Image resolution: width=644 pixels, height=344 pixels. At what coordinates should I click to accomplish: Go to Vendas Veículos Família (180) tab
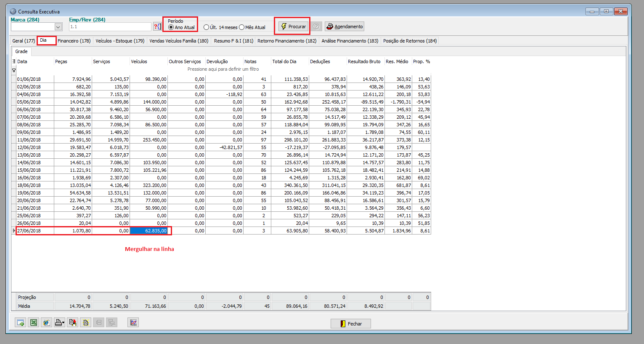pos(179,41)
